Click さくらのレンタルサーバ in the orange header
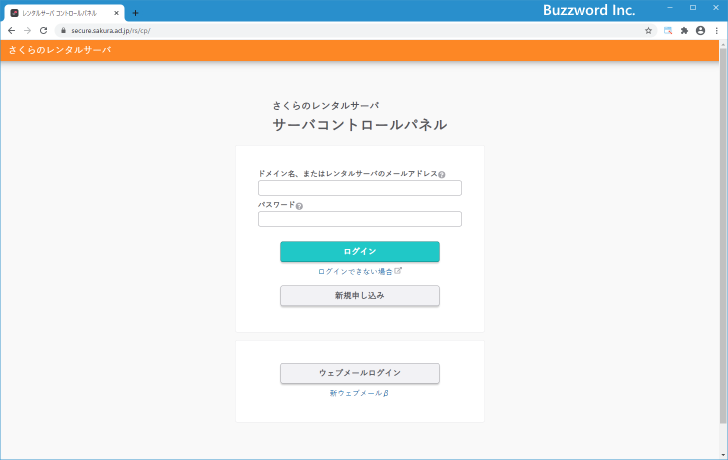The height and width of the screenshot is (460, 728). click(60, 50)
